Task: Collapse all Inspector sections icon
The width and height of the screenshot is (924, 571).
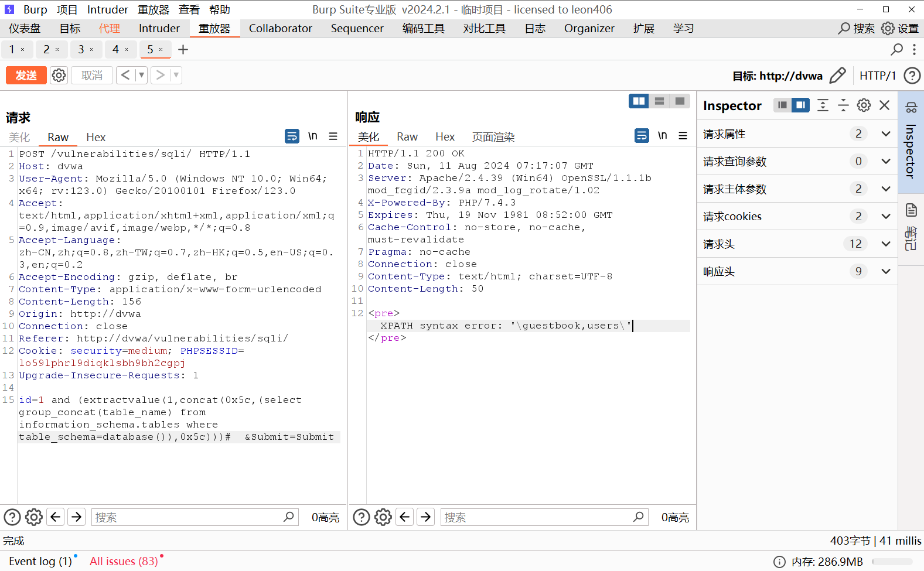Action: tap(843, 105)
